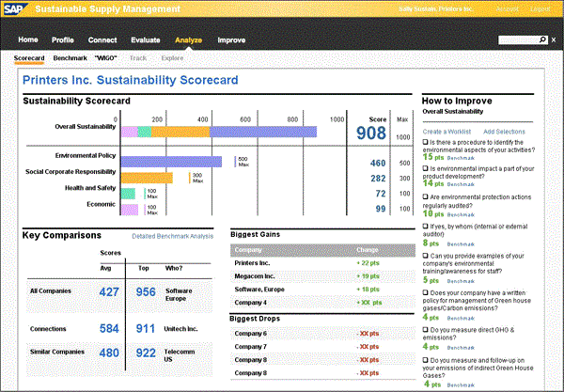Click pink Economic score bar
This screenshot has width=564, height=392.
(130, 210)
